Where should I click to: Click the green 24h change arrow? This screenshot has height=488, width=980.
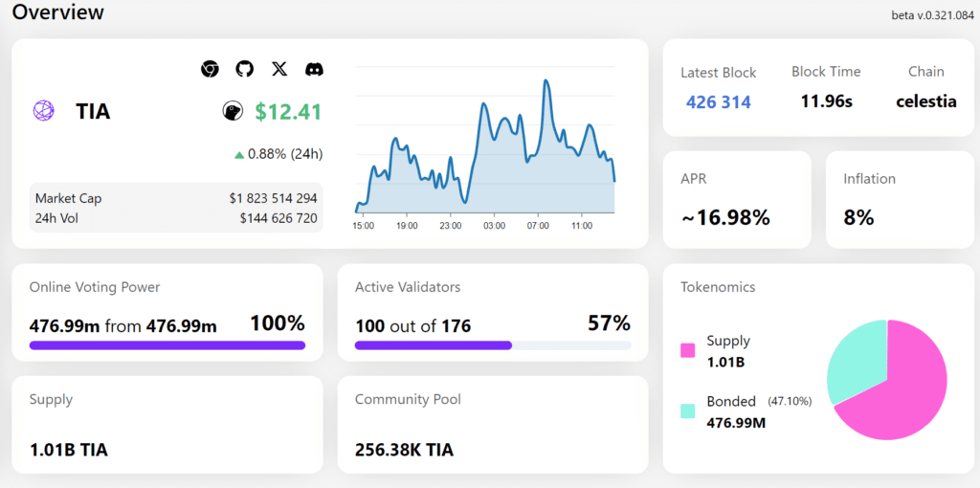(x=238, y=154)
